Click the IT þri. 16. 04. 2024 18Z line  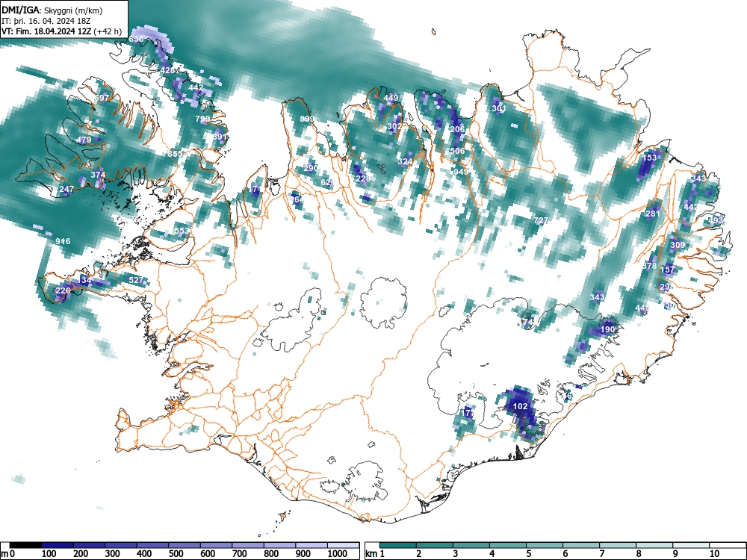[46, 21]
